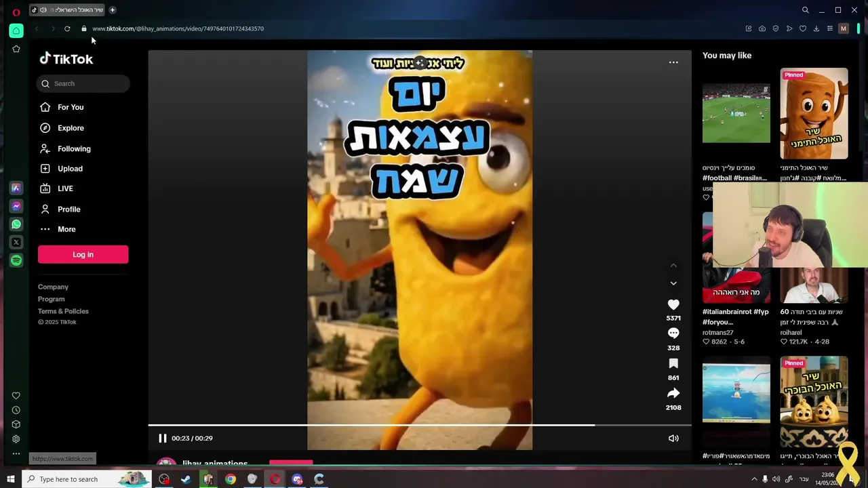
Task: Click the red Log in button
Action: click(x=83, y=254)
